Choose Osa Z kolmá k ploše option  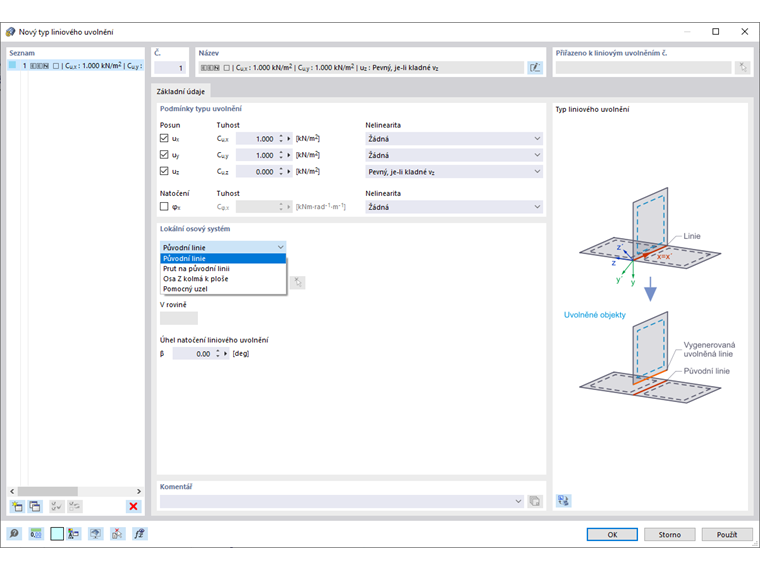click(x=223, y=279)
